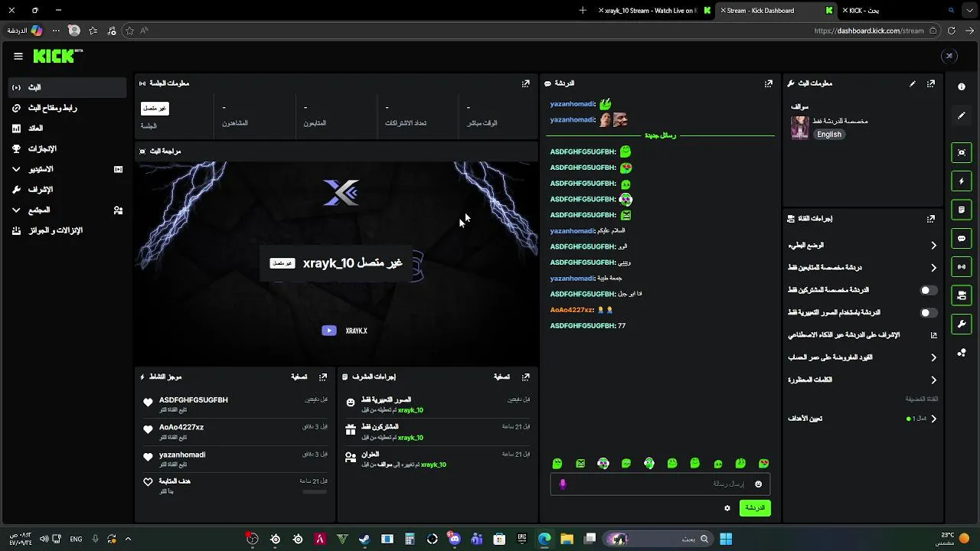The image size is (980, 551).
Task: Pop out the موجز النشاط panel
Action: tap(323, 377)
